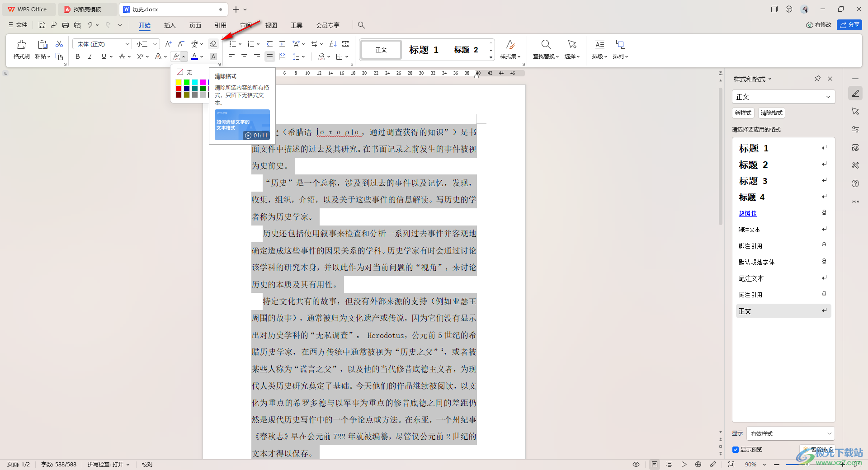Select the 超链接 style link

click(x=748, y=213)
